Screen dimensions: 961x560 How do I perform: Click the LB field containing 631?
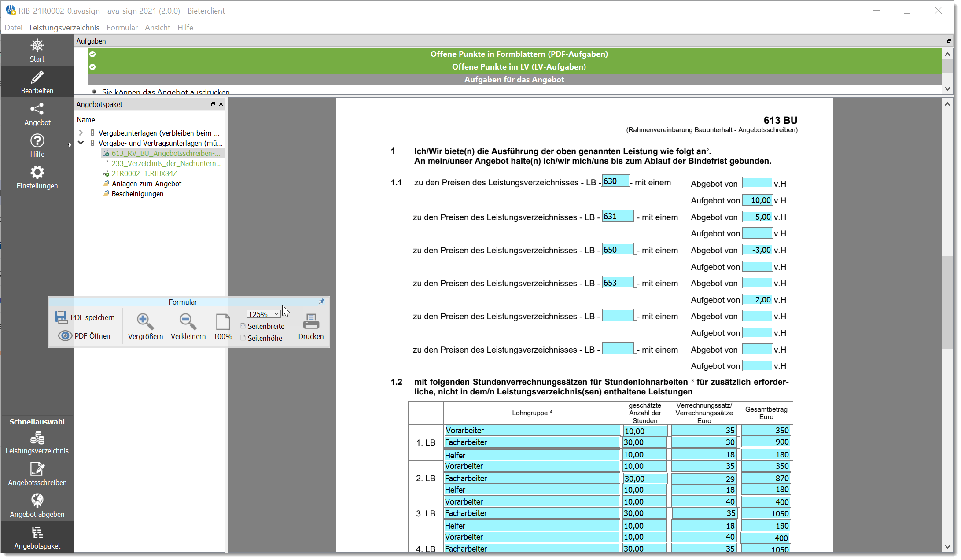pos(618,216)
